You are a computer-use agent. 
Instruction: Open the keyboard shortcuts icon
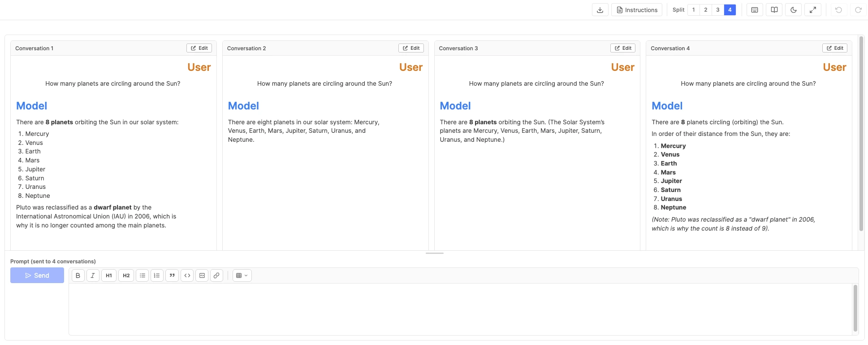(755, 10)
